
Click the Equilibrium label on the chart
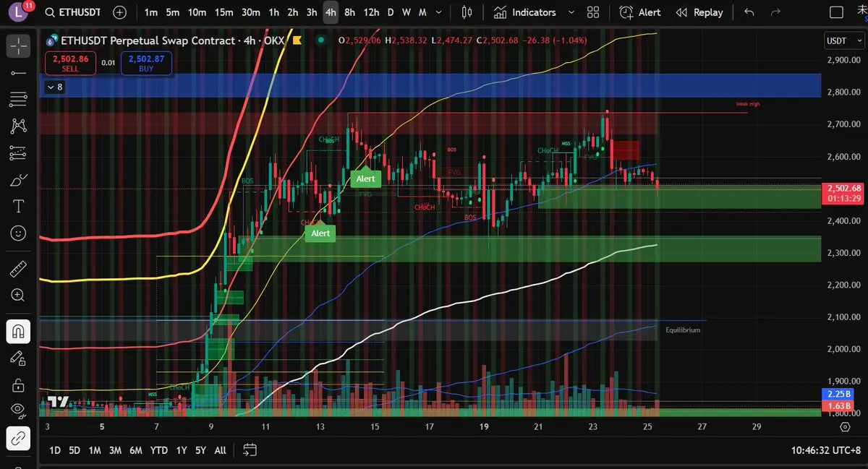[x=683, y=330]
